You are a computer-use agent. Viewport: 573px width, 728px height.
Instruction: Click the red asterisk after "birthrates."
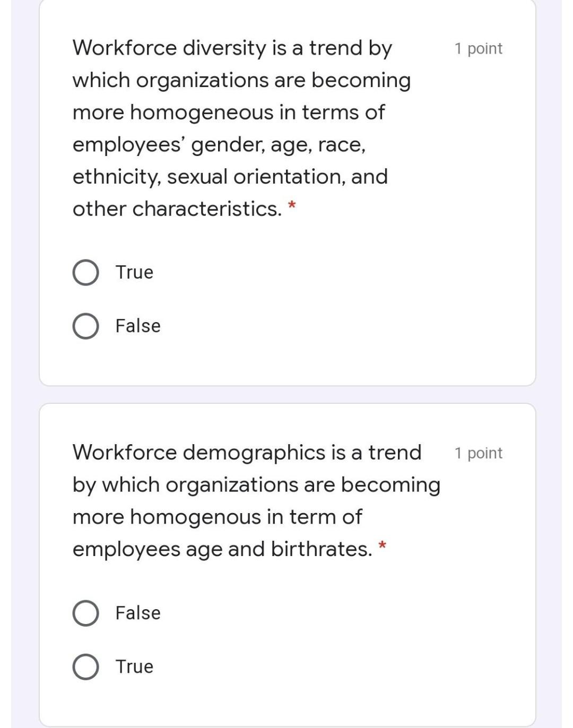coord(382,545)
